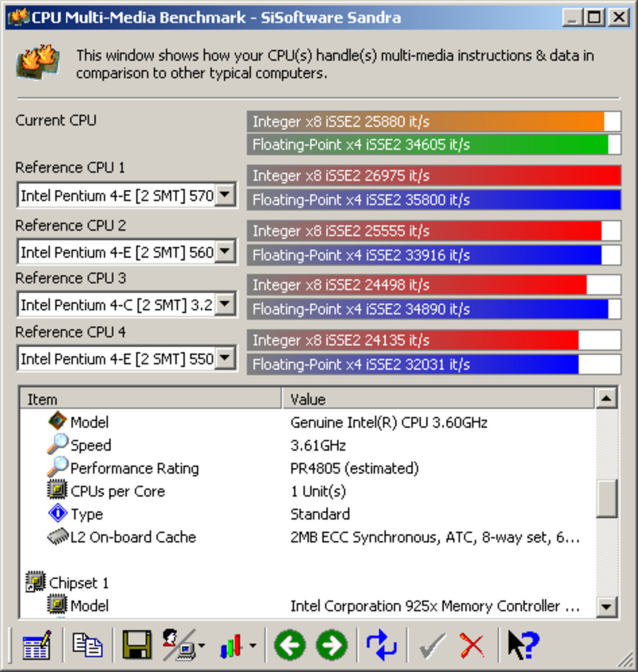Image resolution: width=638 pixels, height=672 pixels.
Task: Click Reference CPU 3 Integer 24498 bar
Action: click(x=434, y=285)
